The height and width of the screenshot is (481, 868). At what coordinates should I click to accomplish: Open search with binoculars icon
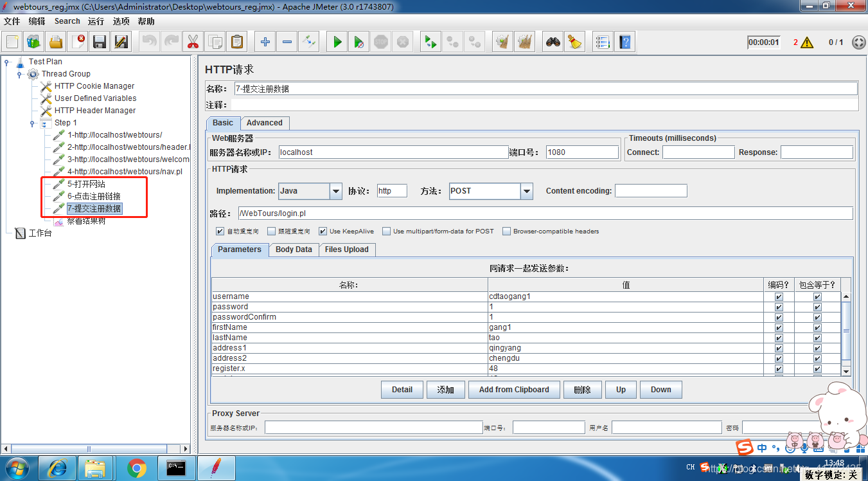tap(553, 42)
